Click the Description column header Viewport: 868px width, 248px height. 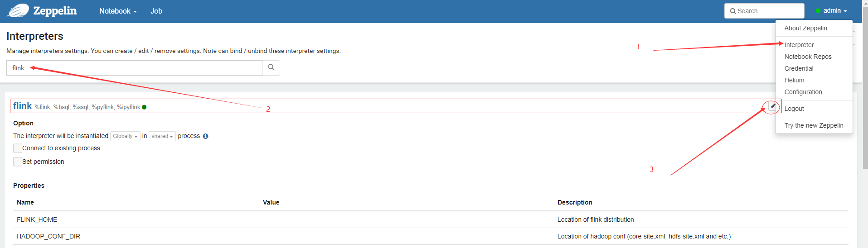pos(575,202)
